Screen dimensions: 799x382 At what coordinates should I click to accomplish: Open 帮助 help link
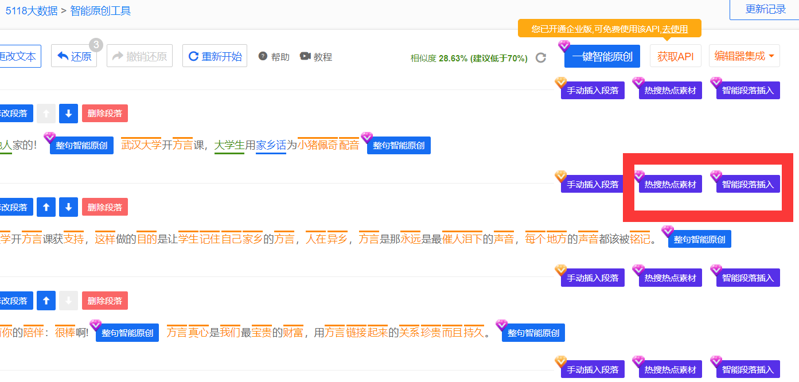(x=274, y=57)
